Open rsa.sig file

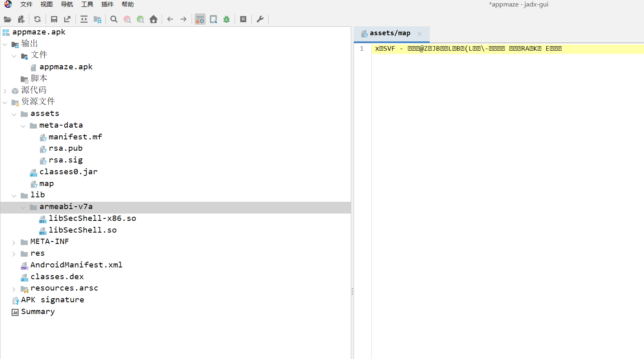click(66, 160)
